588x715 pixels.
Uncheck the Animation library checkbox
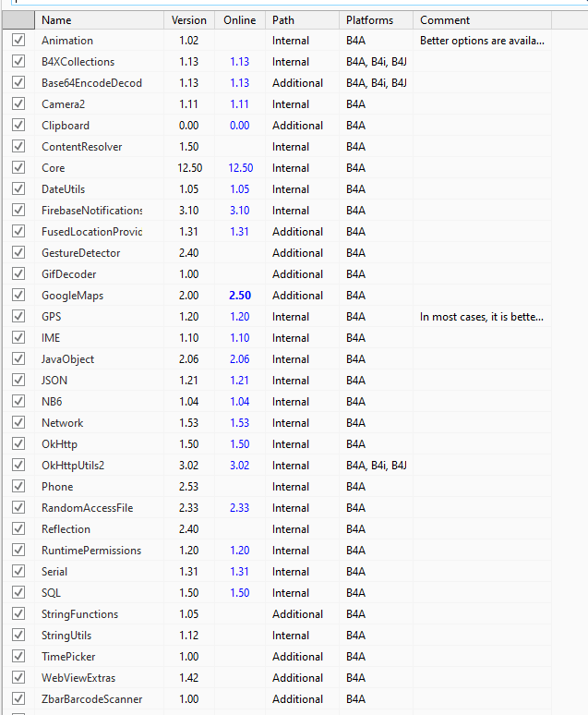(18, 41)
